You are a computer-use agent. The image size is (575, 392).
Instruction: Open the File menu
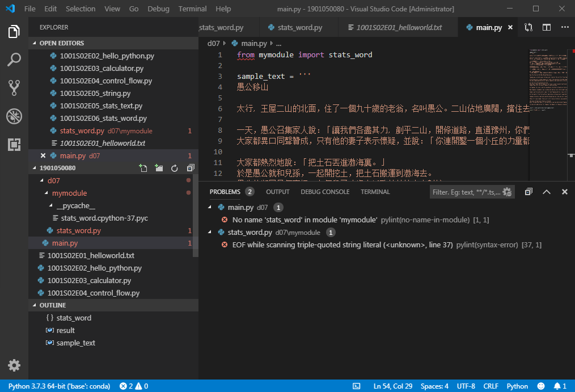click(x=29, y=9)
